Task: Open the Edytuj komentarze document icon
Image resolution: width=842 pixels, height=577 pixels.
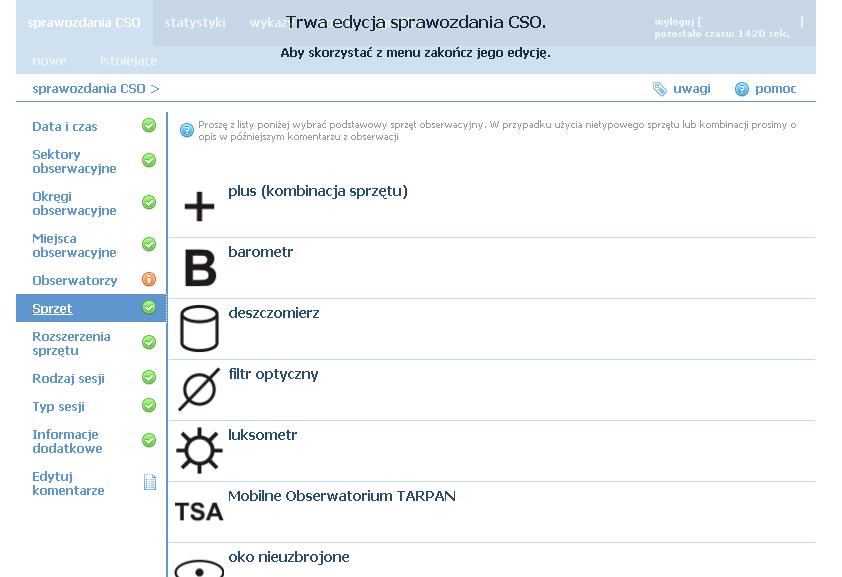Action: pyautogui.click(x=150, y=482)
